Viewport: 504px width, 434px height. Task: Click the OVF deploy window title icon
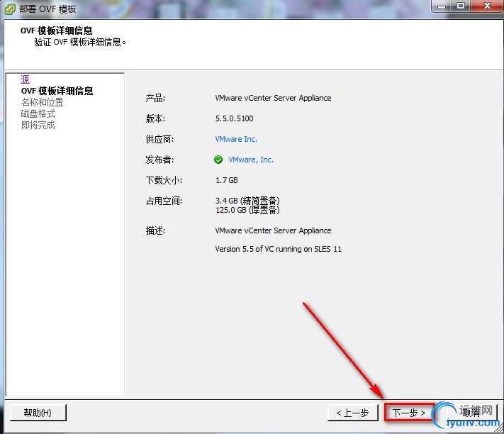point(9,9)
